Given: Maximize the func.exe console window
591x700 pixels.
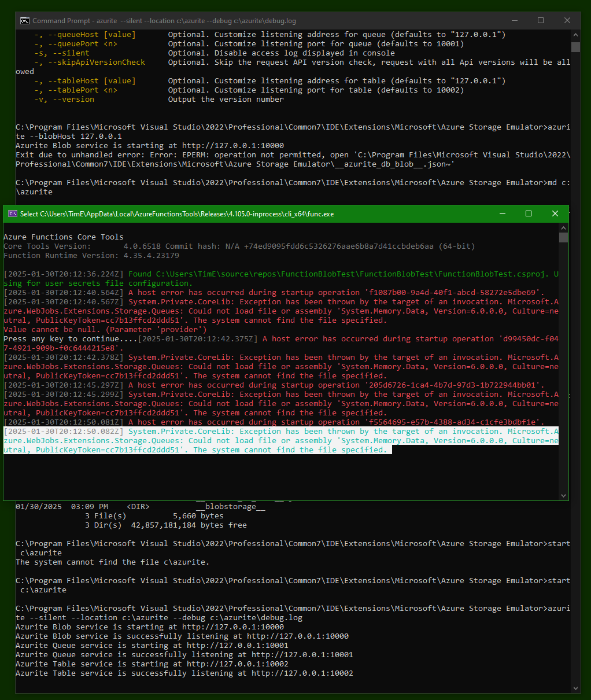Looking at the screenshot, I should point(529,214).
